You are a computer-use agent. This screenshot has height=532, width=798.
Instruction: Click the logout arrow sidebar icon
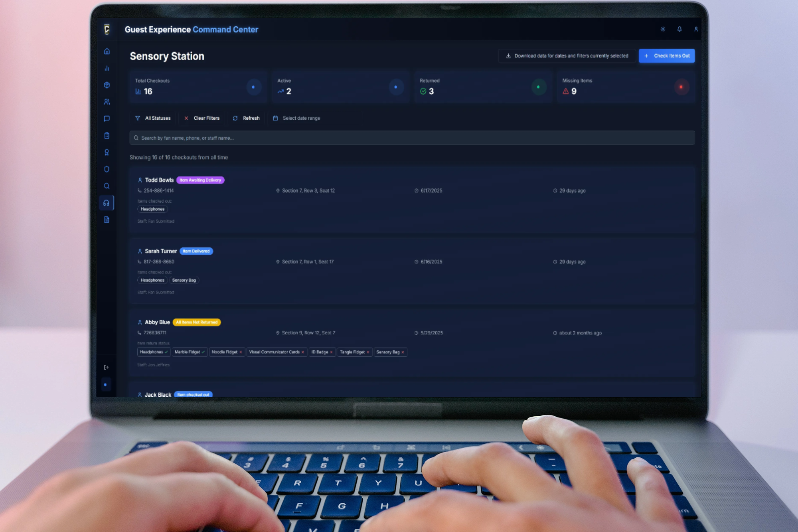(106, 368)
